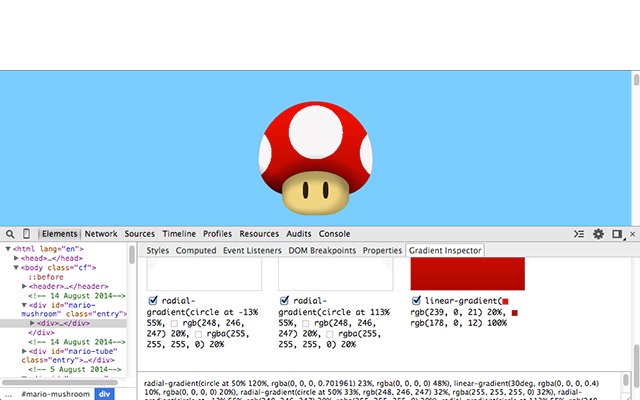Click the #mario-mushroom breadcrumb
The image size is (640, 400).
tap(56, 394)
